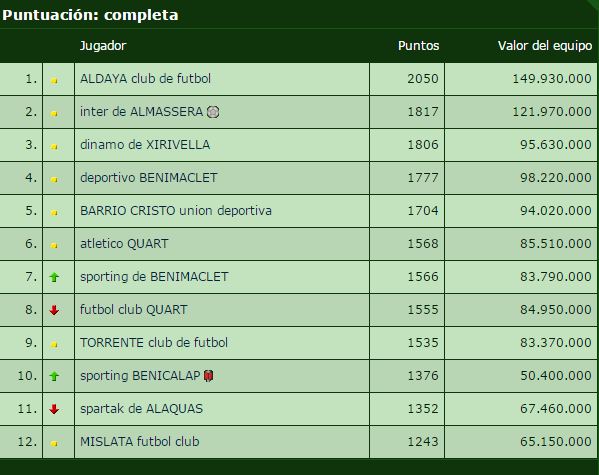Screen dimensions: 599x475
Task: Click 2050 points value of first place
Action: click(x=423, y=79)
